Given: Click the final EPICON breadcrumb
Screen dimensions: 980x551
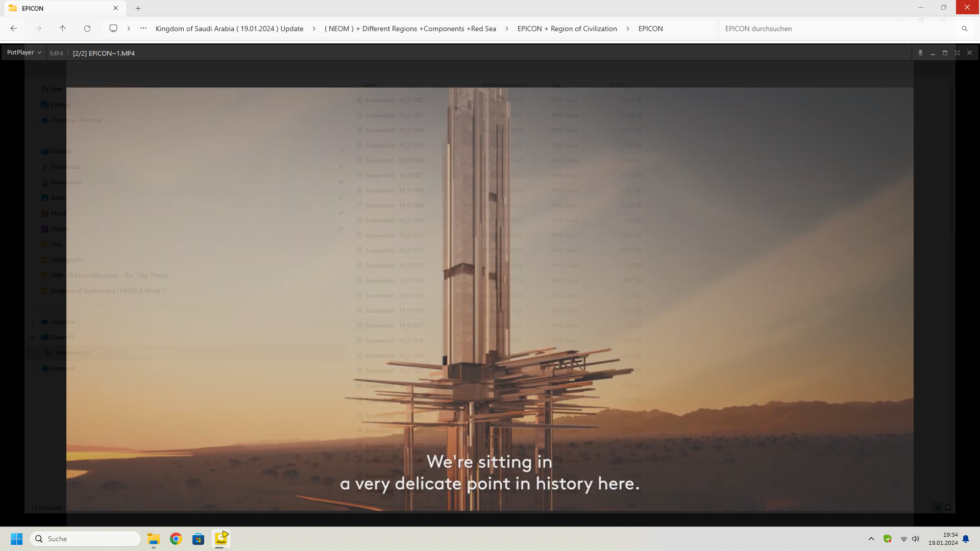Looking at the screenshot, I should (651, 29).
